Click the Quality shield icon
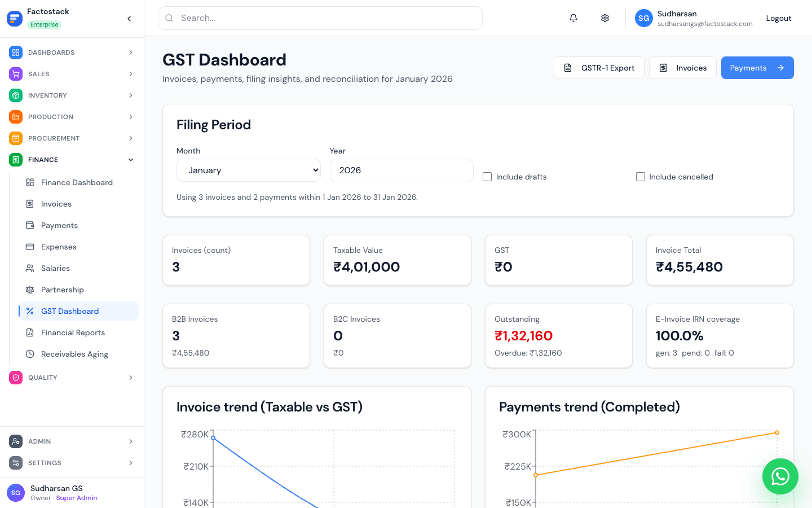This screenshot has width=812, height=508. pos(16,378)
